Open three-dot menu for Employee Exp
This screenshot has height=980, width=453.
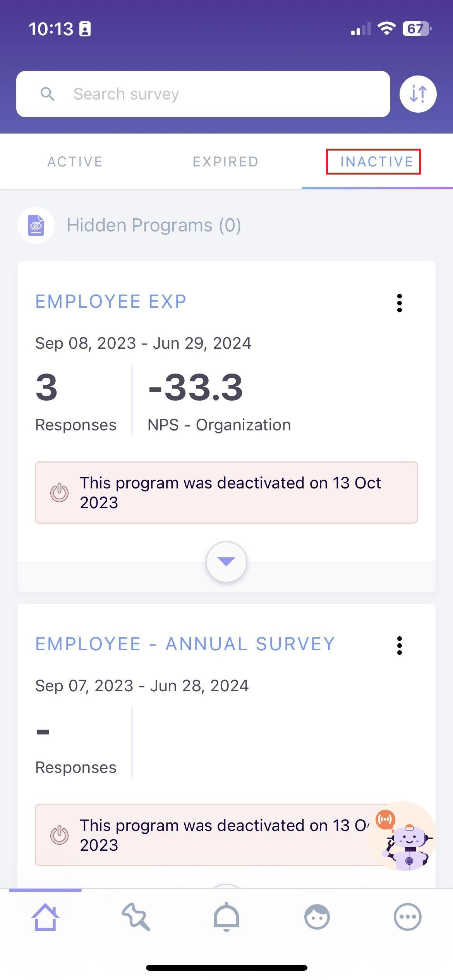pyautogui.click(x=399, y=303)
